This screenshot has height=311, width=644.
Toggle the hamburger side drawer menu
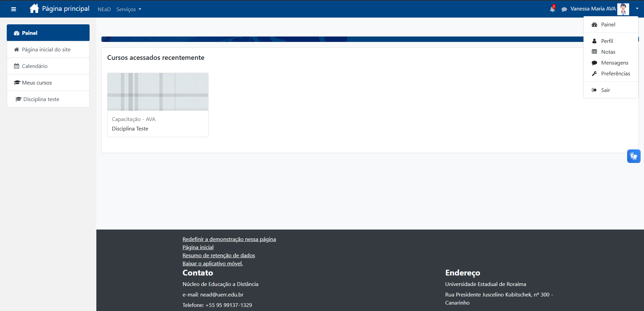(x=14, y=9)
